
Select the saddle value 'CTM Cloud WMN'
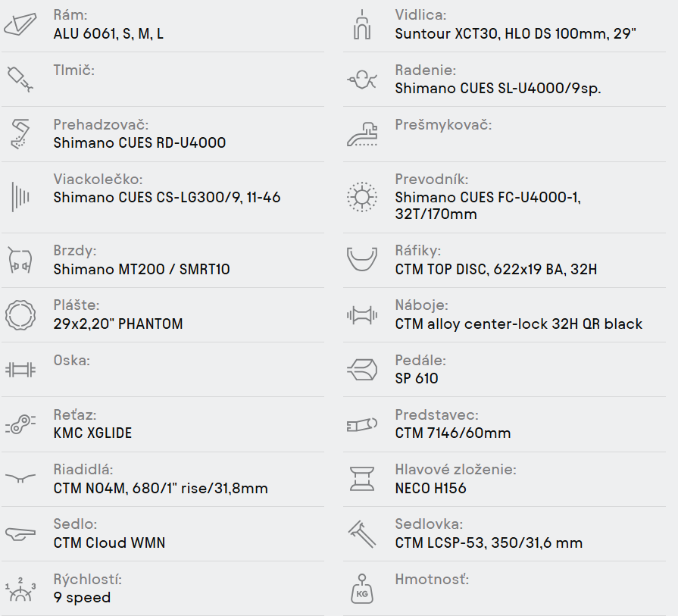pyautogui.click(x=109, y=543)
